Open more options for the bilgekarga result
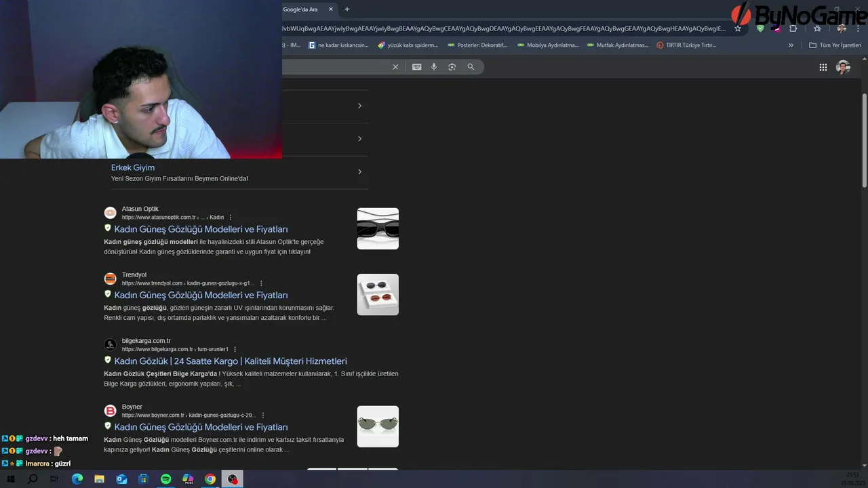Screen dimensions: 868x488 coord(235,349)
